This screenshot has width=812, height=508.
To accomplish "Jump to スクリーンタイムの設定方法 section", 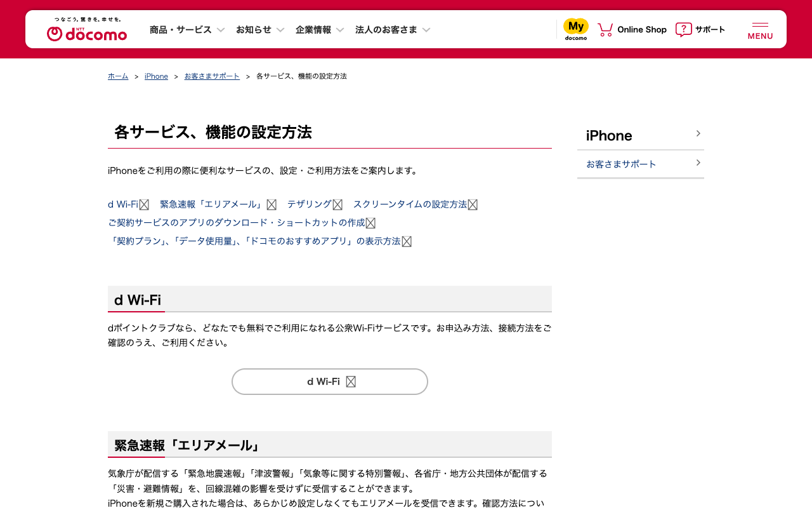I will click(410, 204).
